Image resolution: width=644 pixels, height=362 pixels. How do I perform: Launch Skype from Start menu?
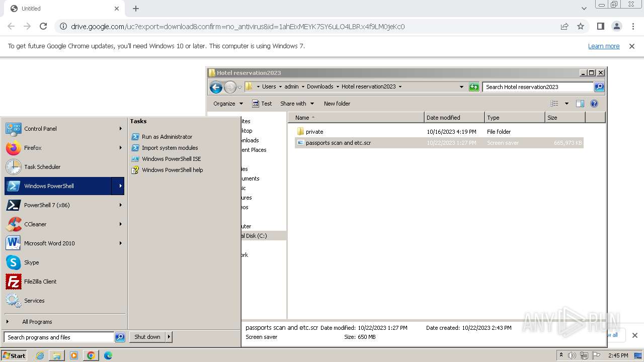tap(64, 262)
